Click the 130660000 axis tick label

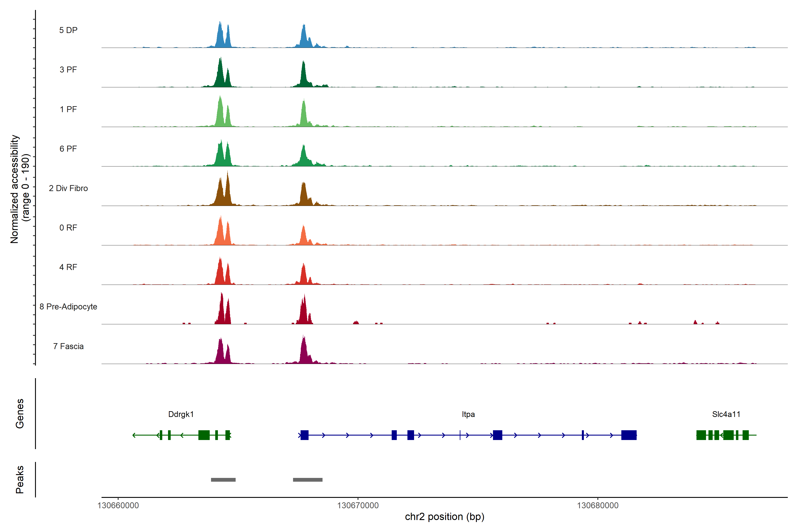tap(118, 506)
